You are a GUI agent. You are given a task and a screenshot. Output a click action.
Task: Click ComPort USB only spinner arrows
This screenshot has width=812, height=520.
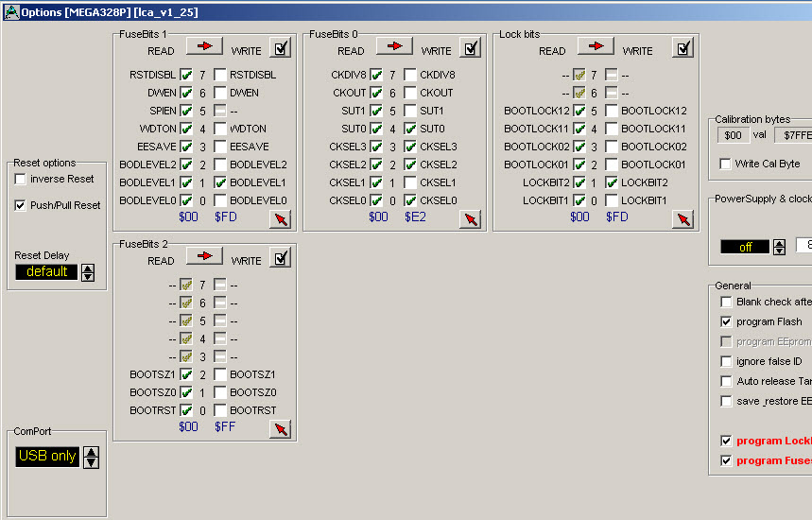tap(91, 458)
